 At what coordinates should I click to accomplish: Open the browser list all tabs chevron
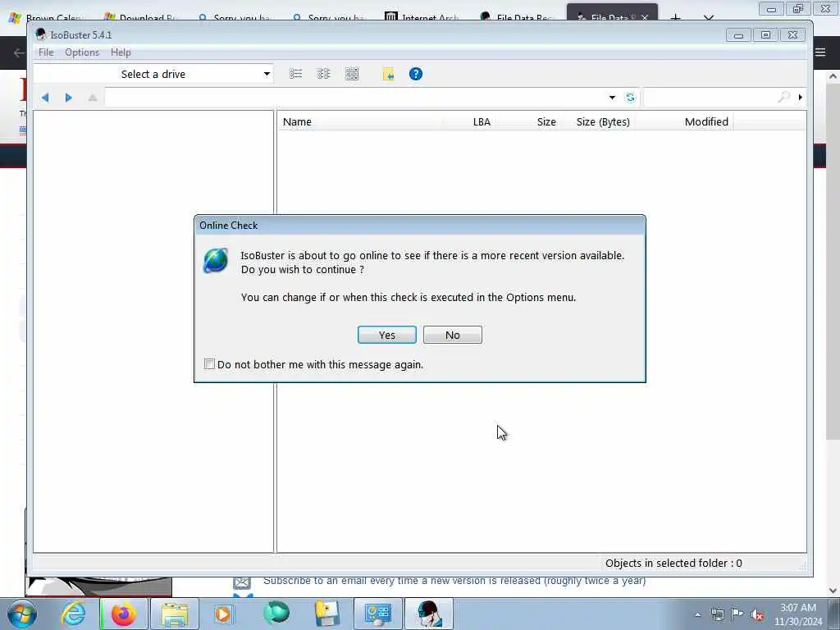coord(709,16)
